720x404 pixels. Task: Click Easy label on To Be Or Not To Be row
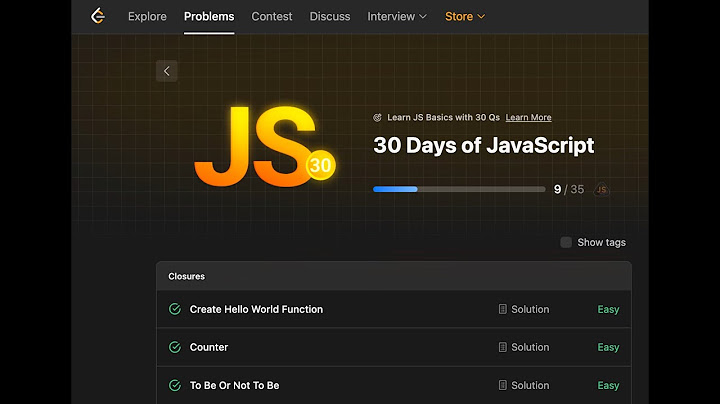pyautogui.click(x=608, y=386)
